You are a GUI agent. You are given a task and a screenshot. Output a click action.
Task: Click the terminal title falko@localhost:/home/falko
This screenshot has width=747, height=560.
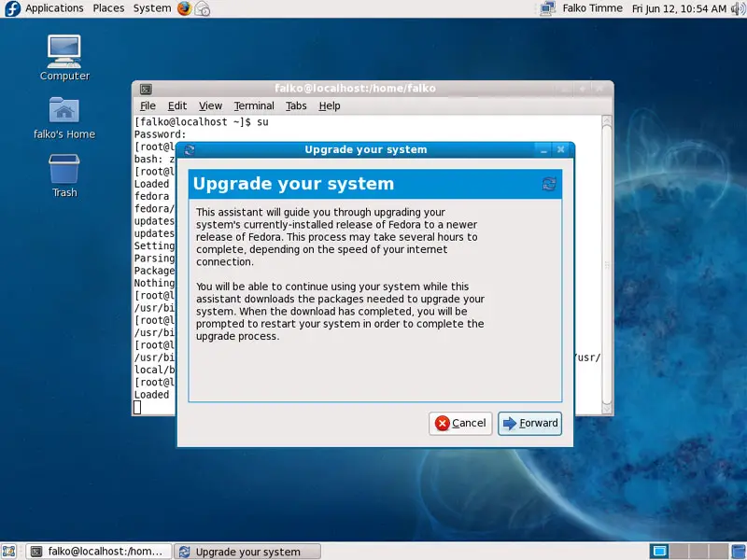coord(355,89)
